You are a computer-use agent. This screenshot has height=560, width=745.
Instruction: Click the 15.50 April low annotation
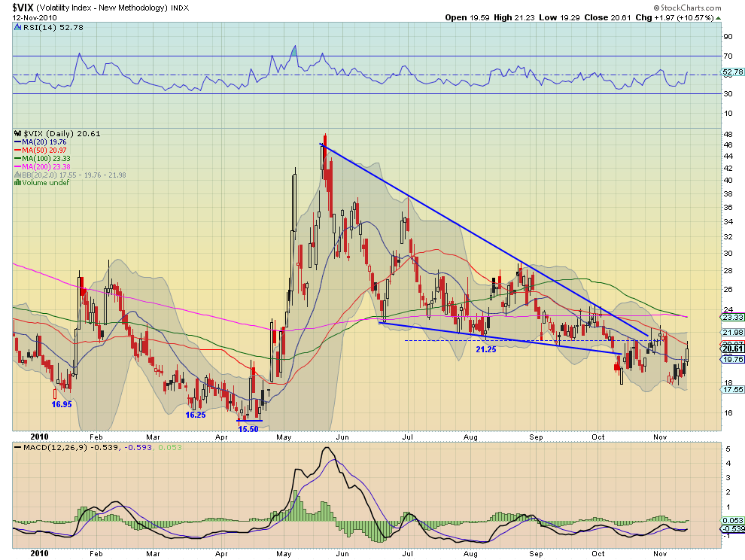pos(248,429)
